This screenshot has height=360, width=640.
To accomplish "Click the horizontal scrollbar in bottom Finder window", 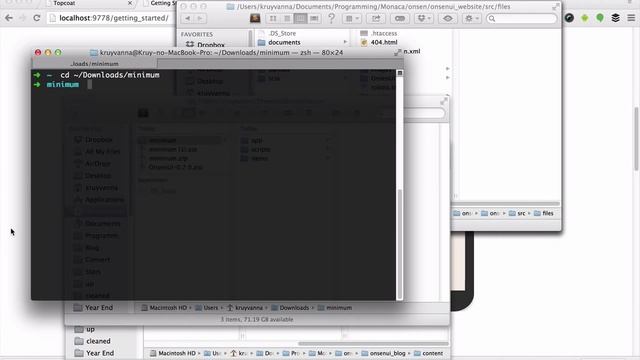I will click(x=373, y=344).
